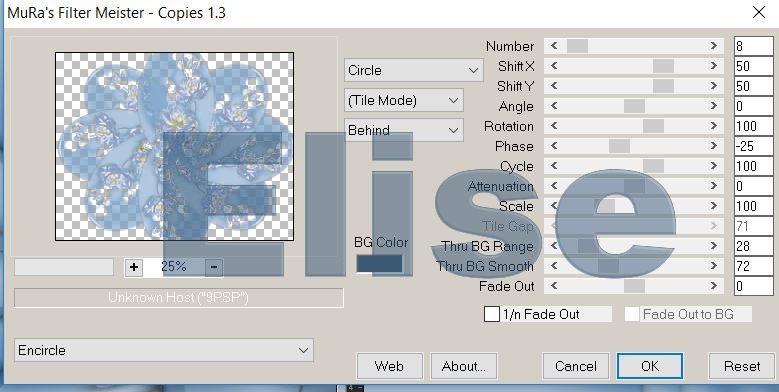The image size is (779, 392).
Task: Open the Circle shape dropdown
Action: tap(413, 71)
